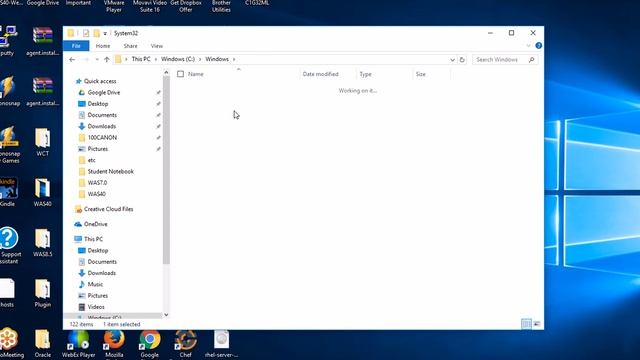Expand chevron after This PC breadcrumb
This screenshot has width=640, height=360.
coord(156,60)
